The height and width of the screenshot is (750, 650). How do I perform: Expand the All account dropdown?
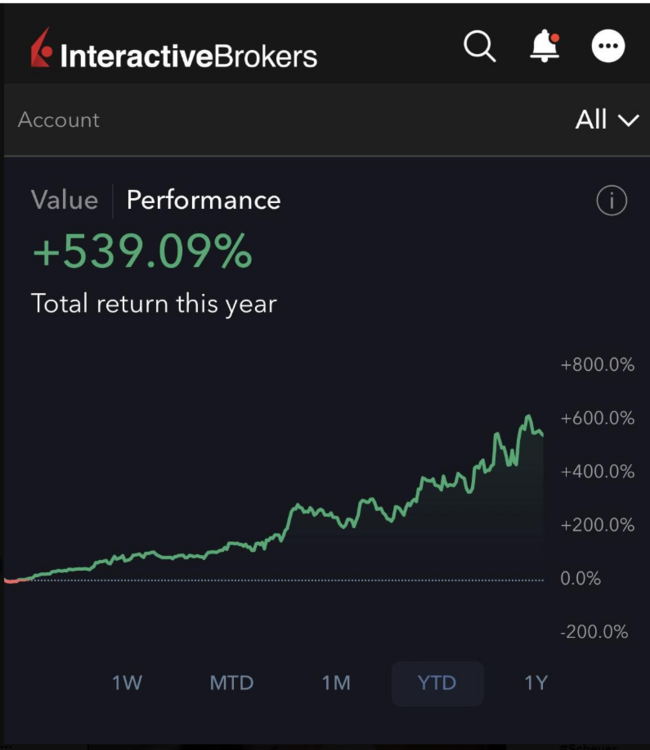[607, 120]
